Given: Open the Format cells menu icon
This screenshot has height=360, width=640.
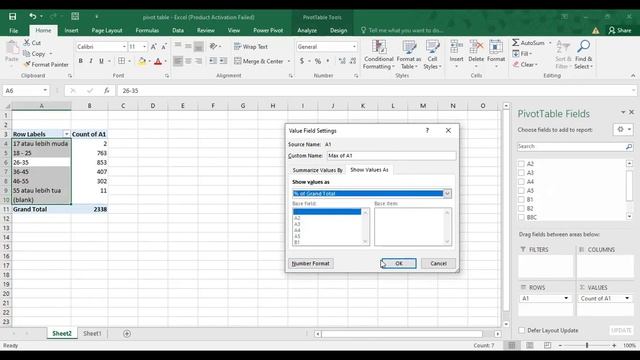Looking at the screenshot, I should point(496,48).
